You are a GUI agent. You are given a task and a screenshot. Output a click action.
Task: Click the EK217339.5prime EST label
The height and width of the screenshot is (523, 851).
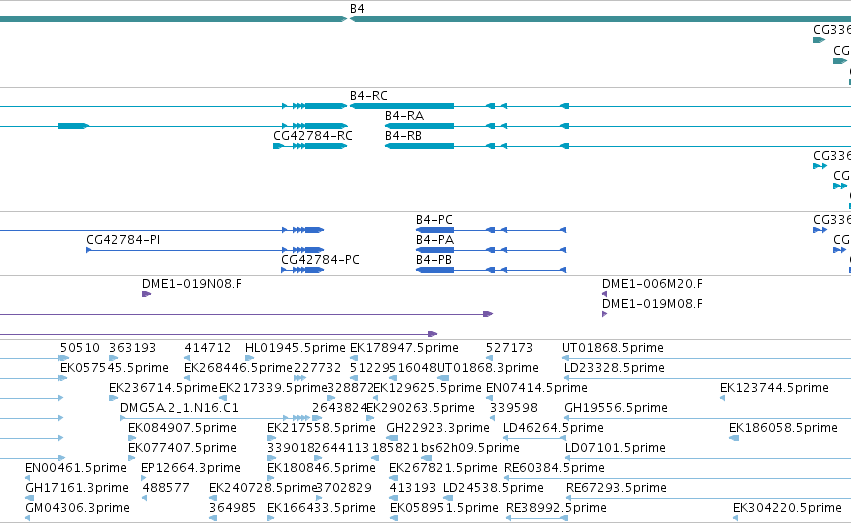tap(274, 388)
